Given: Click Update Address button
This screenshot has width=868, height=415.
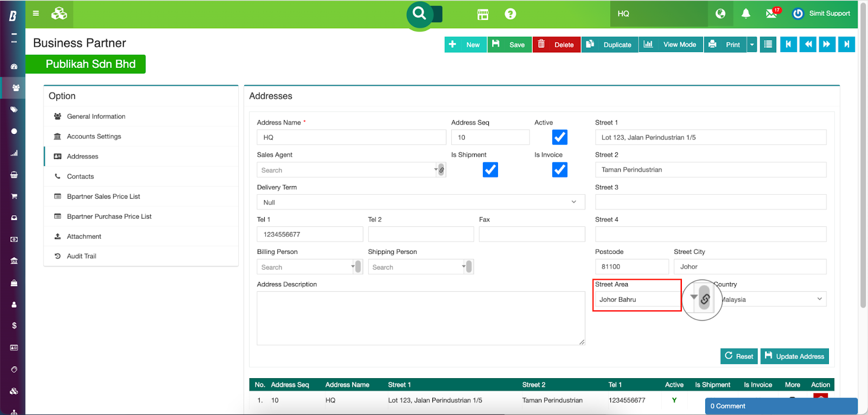Looking at the screenshot, I should 795,356.
